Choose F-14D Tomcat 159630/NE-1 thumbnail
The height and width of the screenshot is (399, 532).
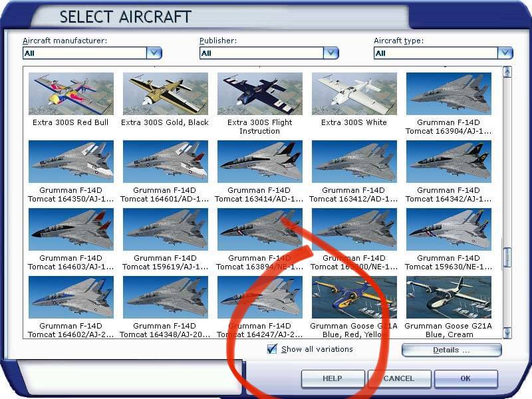click(448, 229)
